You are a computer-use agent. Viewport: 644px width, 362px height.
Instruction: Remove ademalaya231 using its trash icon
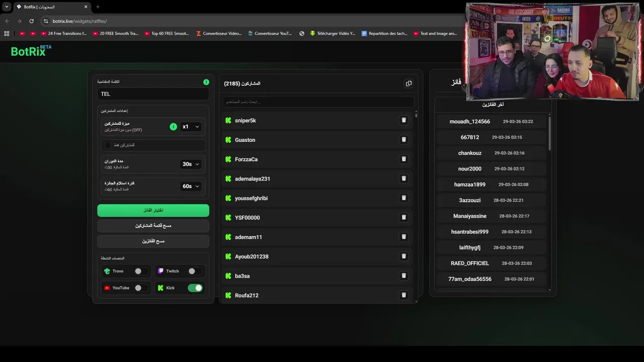[404, 178]
